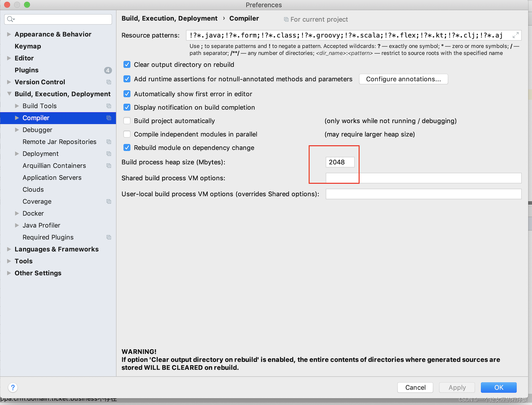Select Keymap in the settings tree
Viewport: 532px width, 405px height.
tap(28, 46)
